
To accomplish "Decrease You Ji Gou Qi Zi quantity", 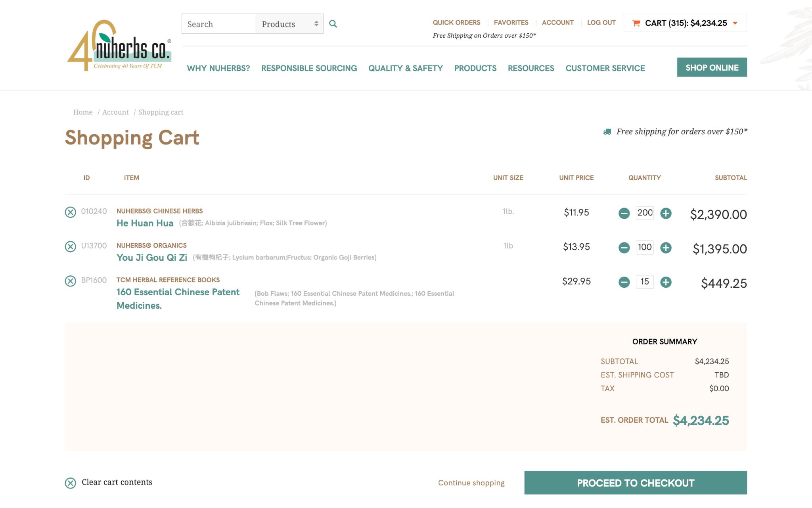I will tap(624, 248).
